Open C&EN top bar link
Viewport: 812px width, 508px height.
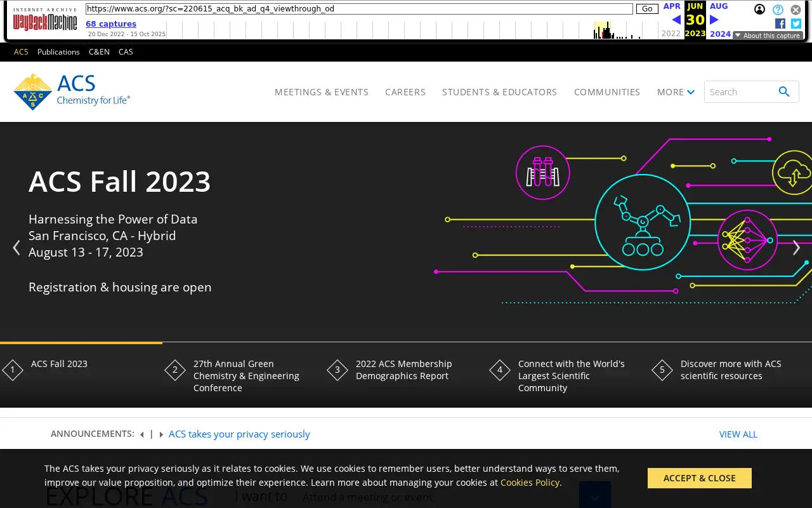pyautogui.click(x=99, y=52)
